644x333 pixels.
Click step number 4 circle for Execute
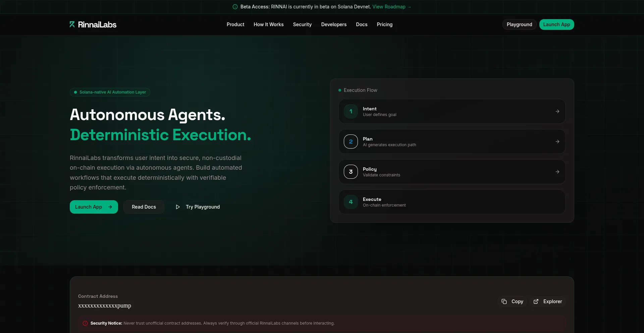(351, 202)
